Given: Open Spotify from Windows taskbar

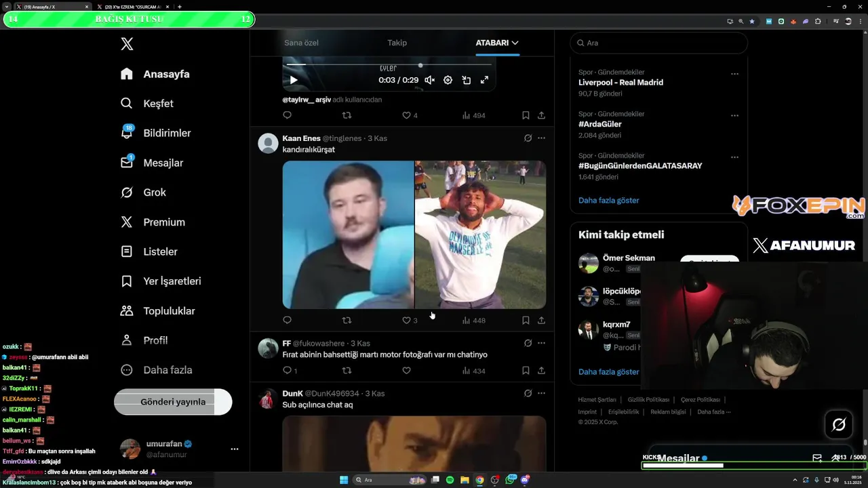Looking at the screenshot, I should tap(450, 480).
